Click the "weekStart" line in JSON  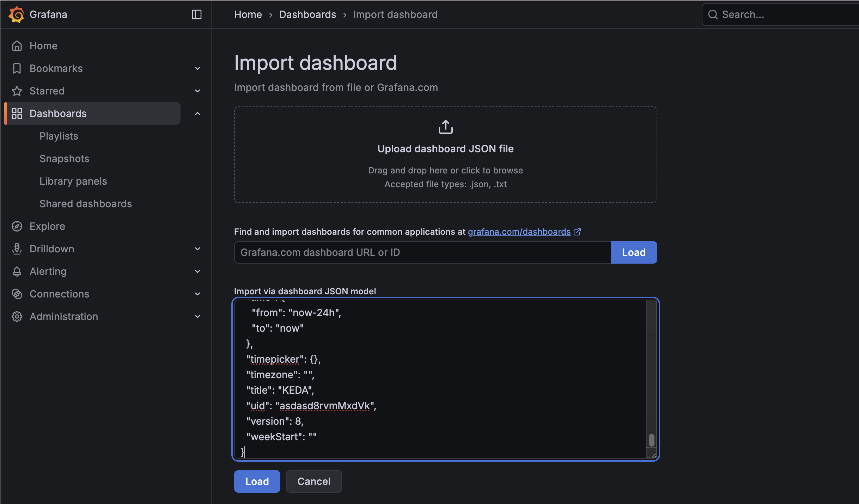coord(281,437)
